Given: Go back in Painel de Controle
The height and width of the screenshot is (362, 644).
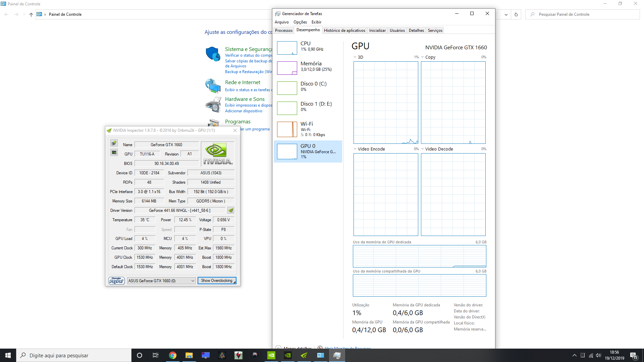Looking at the screenshot, I should click(7, 14).
